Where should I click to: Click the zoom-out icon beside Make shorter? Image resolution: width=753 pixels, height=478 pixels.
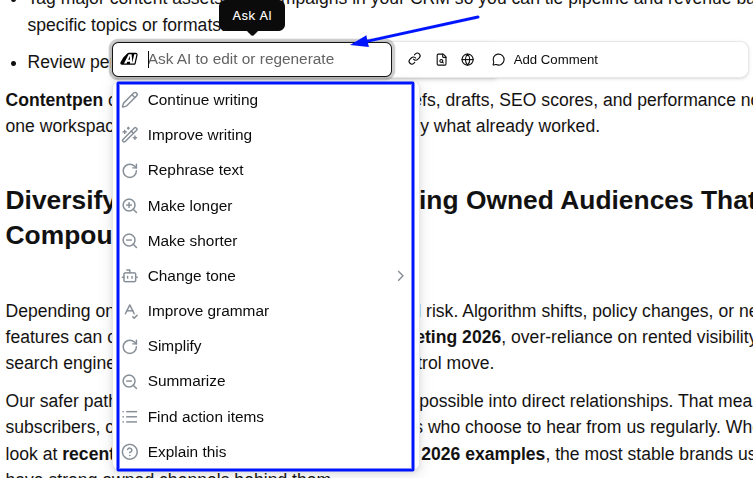[x=130, y=241]
